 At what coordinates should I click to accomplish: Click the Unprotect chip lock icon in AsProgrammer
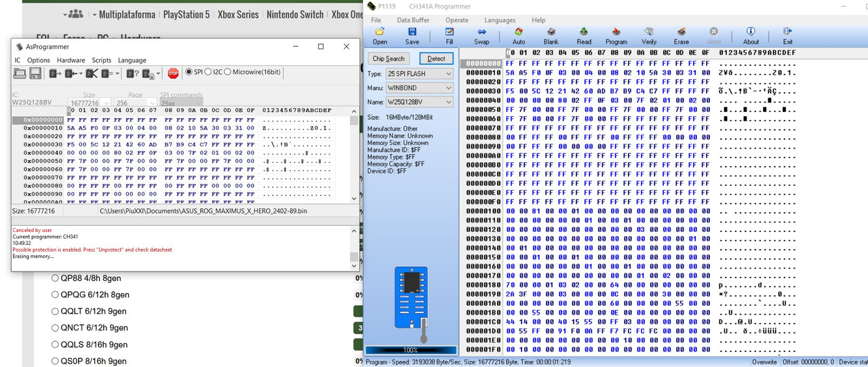tap(149, 73)
